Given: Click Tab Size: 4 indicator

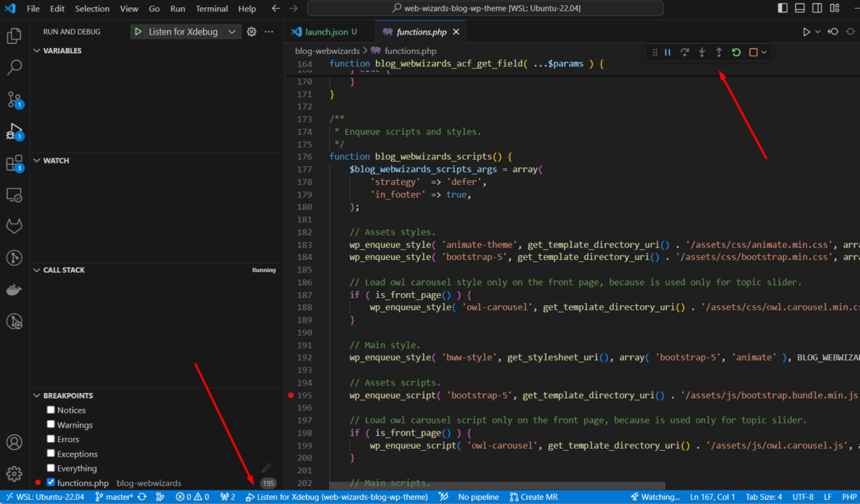Looking at the screenshot, I should point(763,497).
